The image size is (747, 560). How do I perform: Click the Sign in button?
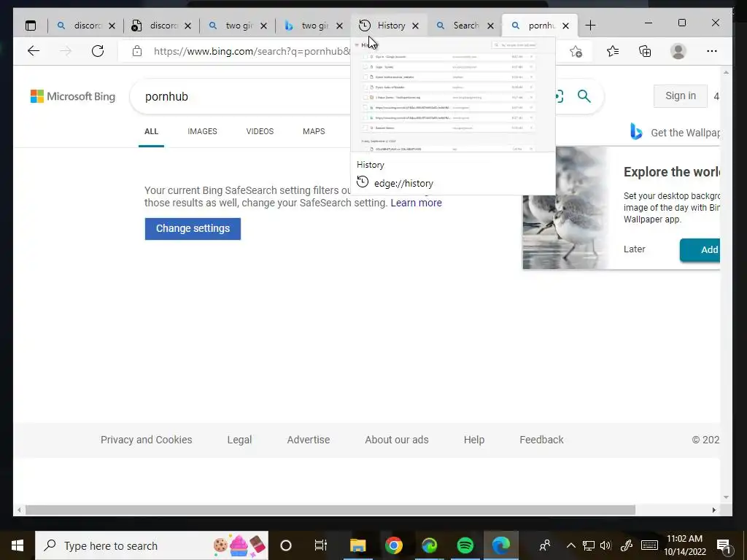click(681, 96)
